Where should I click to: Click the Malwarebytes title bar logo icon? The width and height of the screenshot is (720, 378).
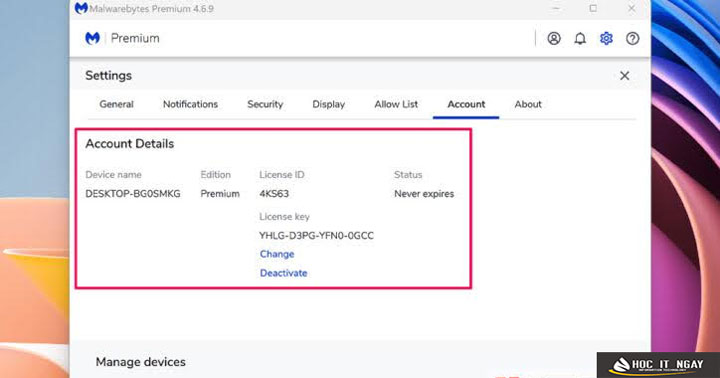(81, 8)
